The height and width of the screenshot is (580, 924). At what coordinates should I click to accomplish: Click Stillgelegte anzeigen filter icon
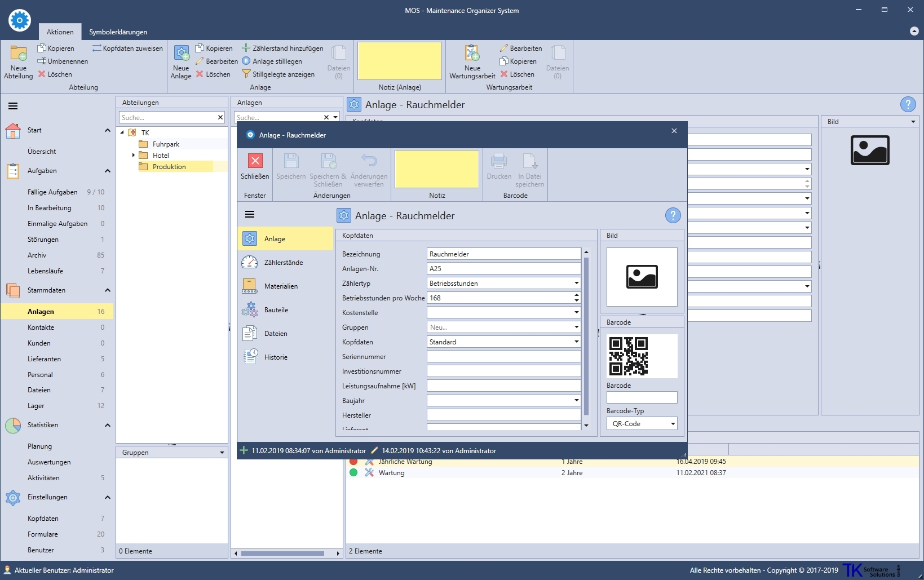(246, 74)
